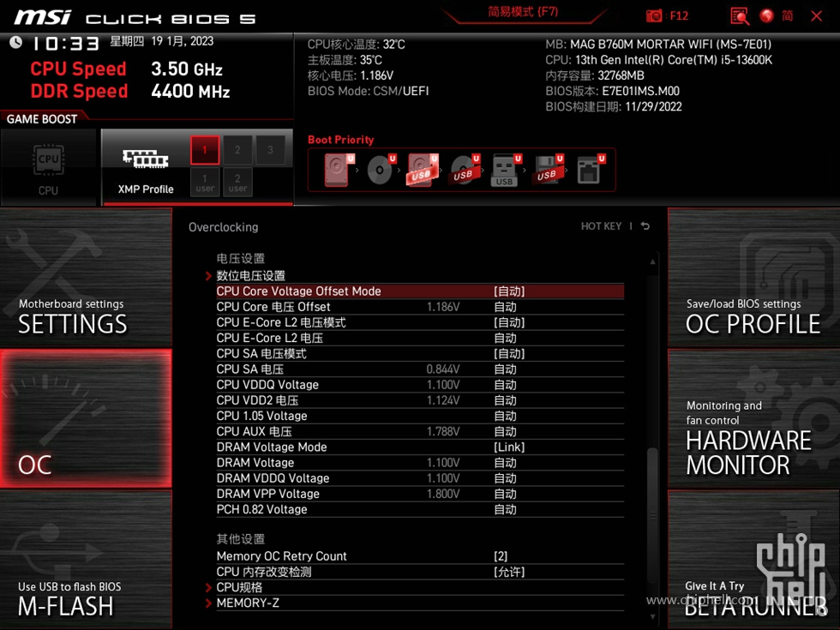
Task: Open CPU SA 电压模式 [自动] value
Action: (x=509, y=353)
